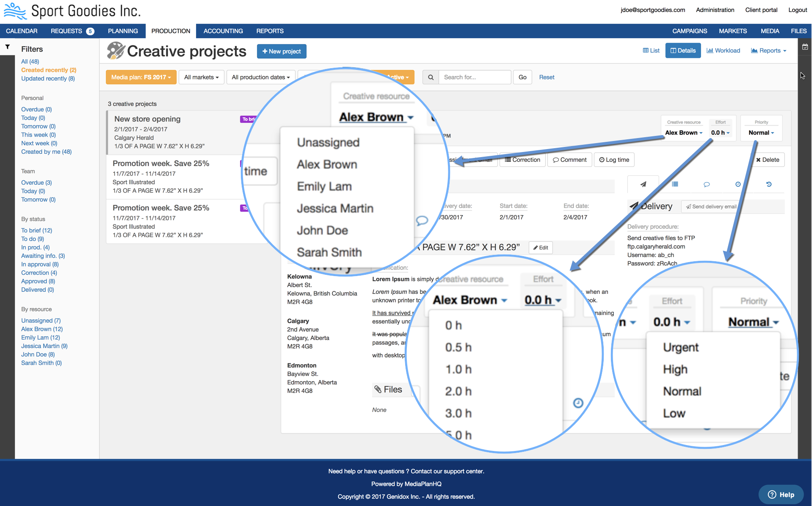Image resolution: width=812 pixels, height=506 pixels.
Task: Click the Search for input field
Action: tap(475, 77)
